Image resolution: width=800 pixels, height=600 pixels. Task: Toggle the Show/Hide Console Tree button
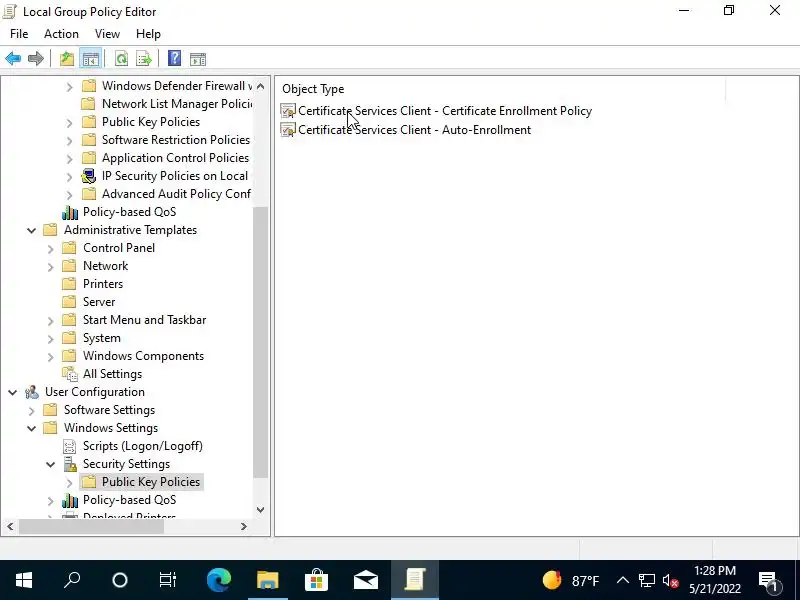coord(91,59)
